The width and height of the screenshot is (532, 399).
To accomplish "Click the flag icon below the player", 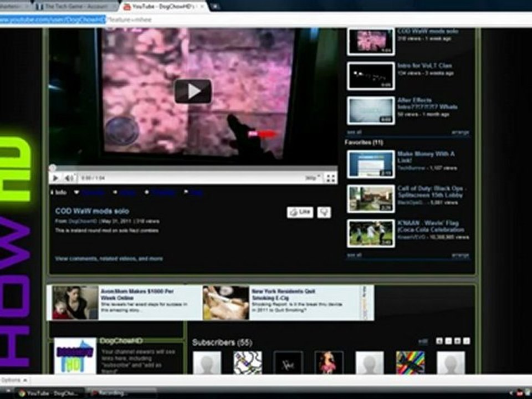I will coord(186,192).
